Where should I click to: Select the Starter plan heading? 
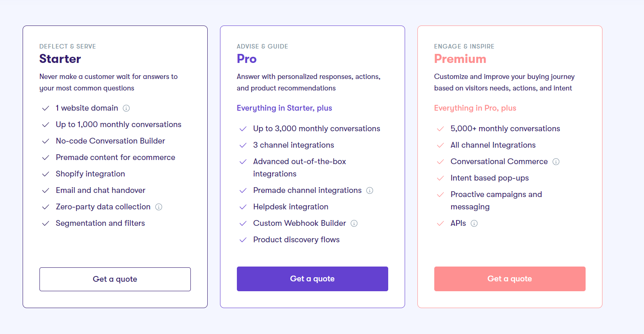tap(60, 59)
